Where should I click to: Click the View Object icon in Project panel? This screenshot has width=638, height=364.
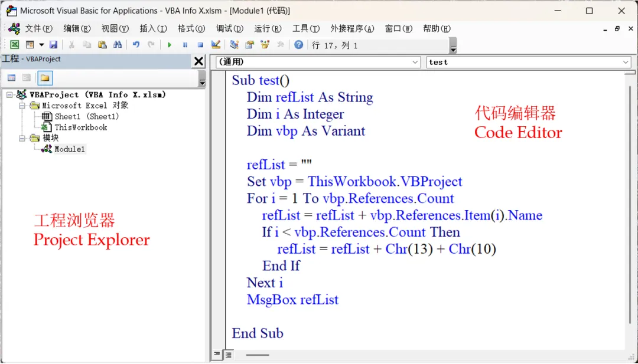(27, 78)
